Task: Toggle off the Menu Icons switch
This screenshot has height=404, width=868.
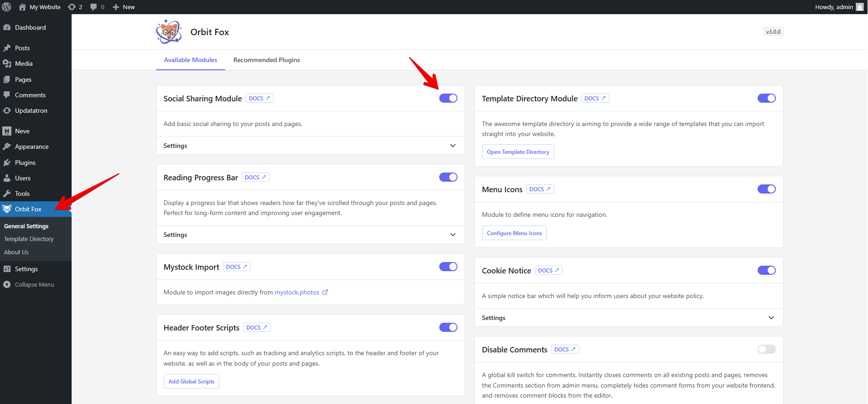Action: coord(766,189)
